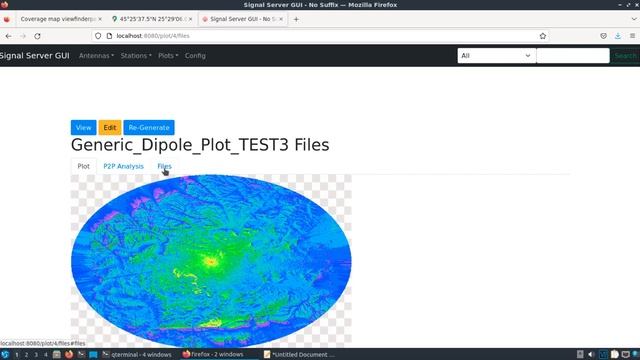
Task: Select the Signal Server GUI browser tab
Action: click(x=242, y=19)
